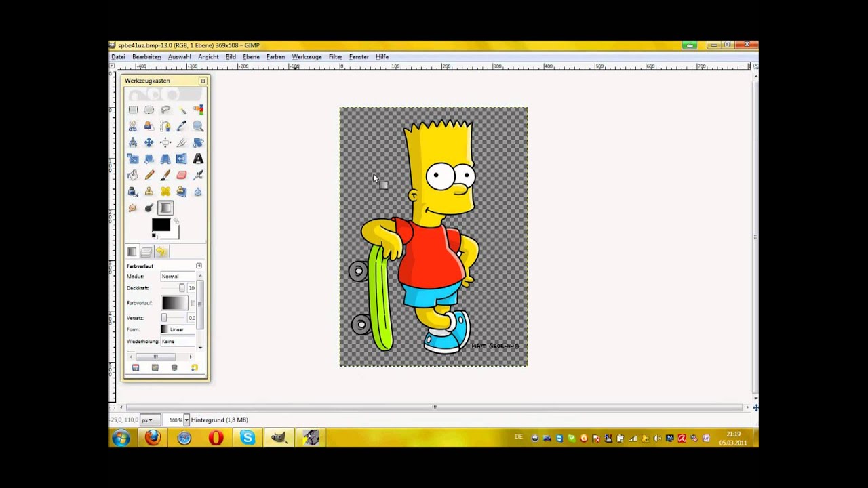Image resolution: width=868 pixels, height=488 pixels.
Task: Switch to the Undo History tab
Action: tap(161, 251)
